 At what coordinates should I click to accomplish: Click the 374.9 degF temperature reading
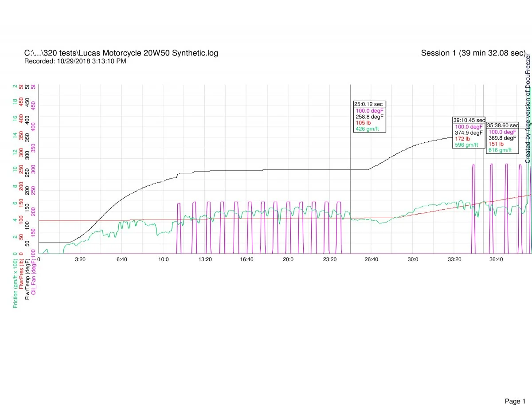point(469,133)
